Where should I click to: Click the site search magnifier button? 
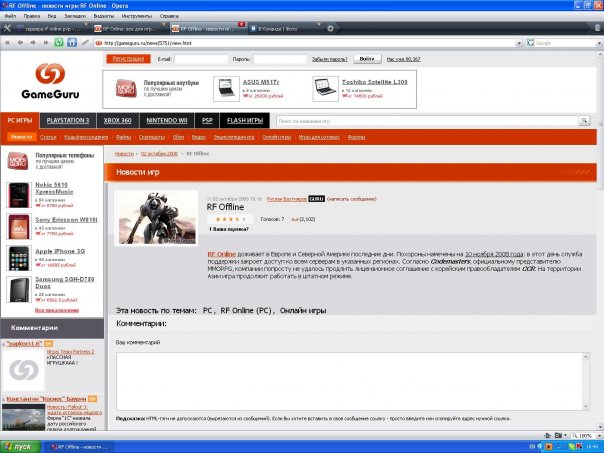(x=584, y=121)
